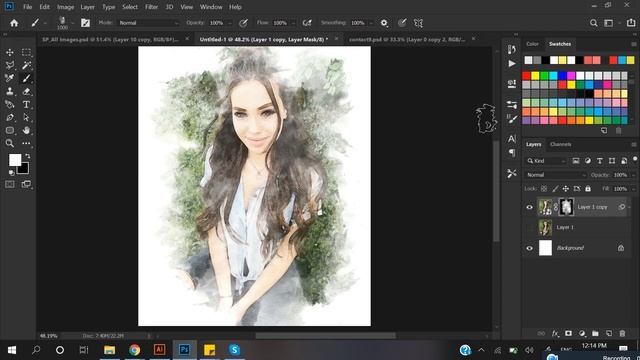
Task: Open layer Opacity dropdown
Action: (x=633, y=175)
